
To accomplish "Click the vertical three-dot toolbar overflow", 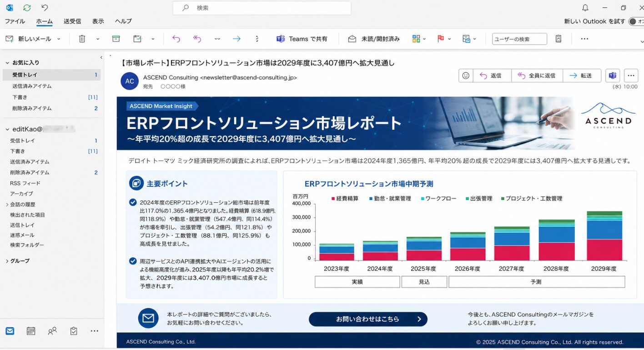I will point(257,39).
